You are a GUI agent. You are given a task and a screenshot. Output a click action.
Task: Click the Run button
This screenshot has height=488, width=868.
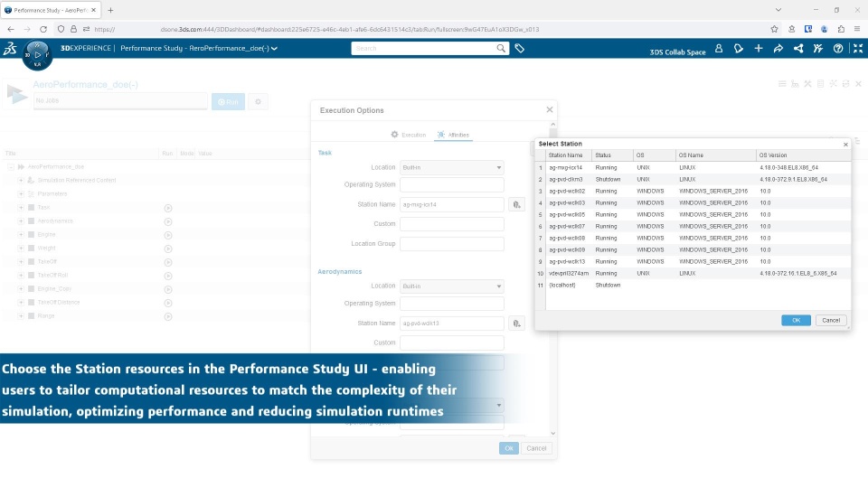[228, 102]
